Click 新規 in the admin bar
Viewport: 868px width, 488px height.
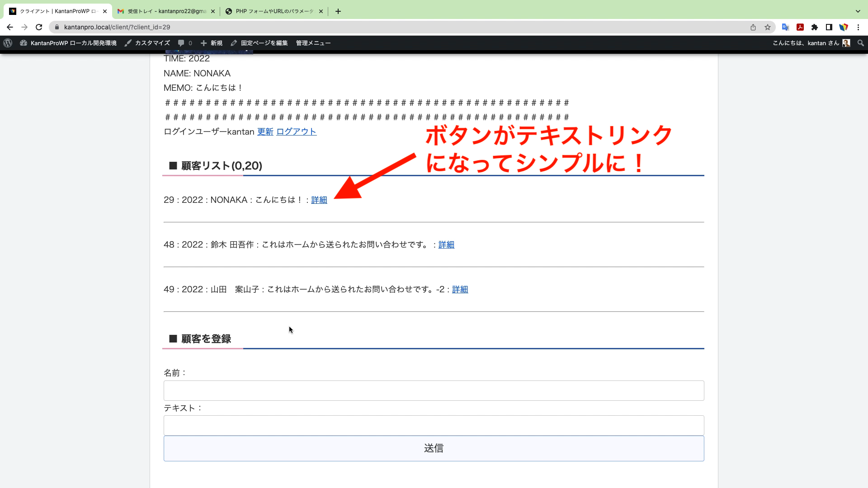click(x=212, y=43)
